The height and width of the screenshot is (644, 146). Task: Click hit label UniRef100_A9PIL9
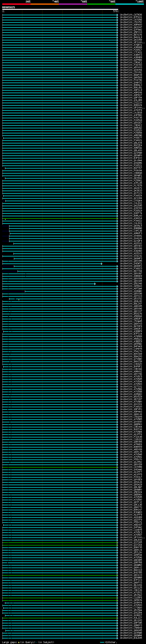click(131, 90)
